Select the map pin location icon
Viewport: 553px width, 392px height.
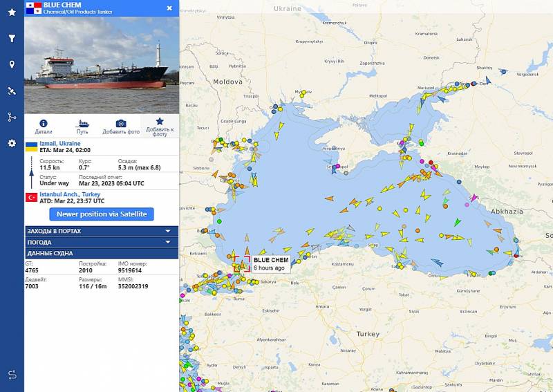tap(12, 64)
